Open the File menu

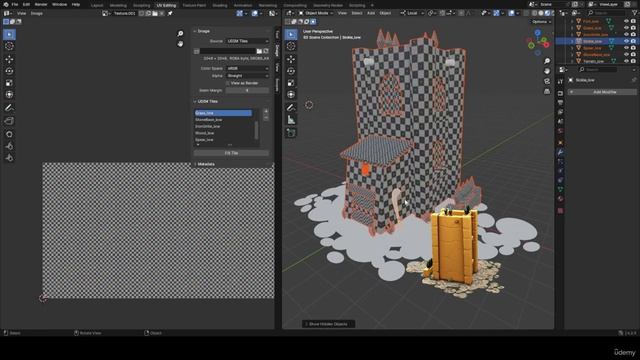click(15, 4)
